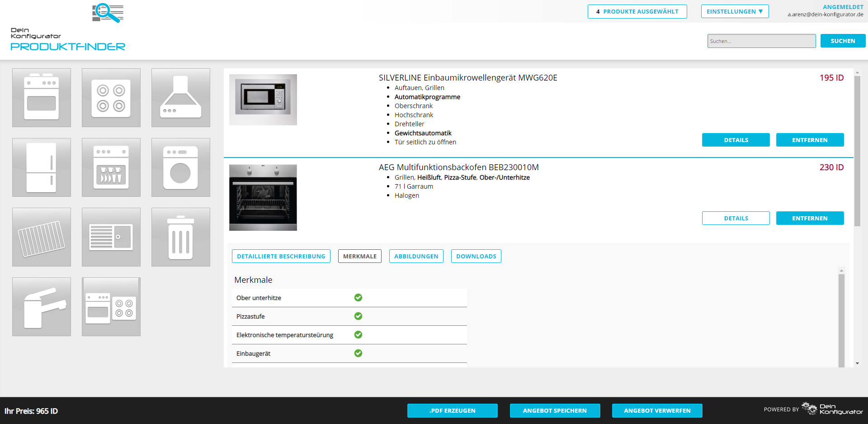Open the extractor hood category
Image resolution: width=868 pixels, height=424 pixels.
[181, 98]
